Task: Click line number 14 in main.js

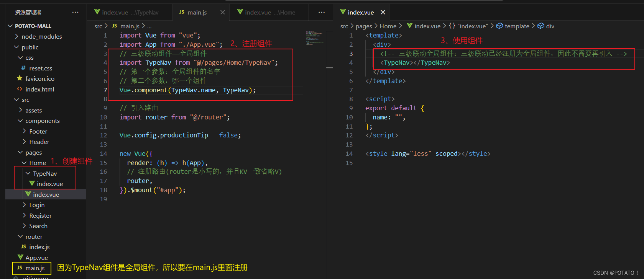Action: coord(103,153)
